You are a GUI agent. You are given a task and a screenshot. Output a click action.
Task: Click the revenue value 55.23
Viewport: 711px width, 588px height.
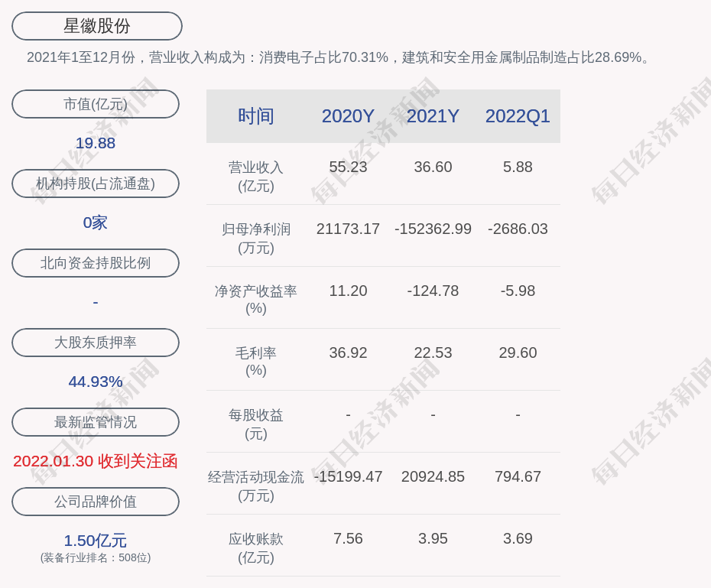point(348,167)
